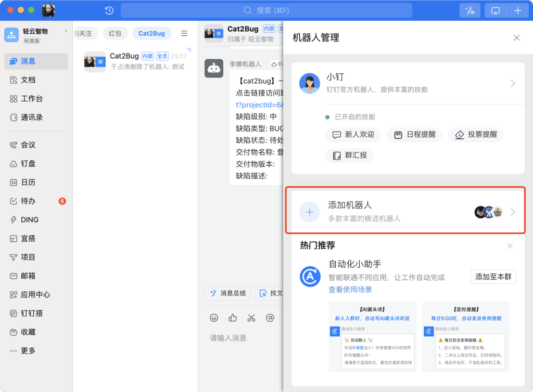The width and height of the screenshot is (533, 392).
Task: Open the 待办 to-do list
Action: [x=36, y=201]
